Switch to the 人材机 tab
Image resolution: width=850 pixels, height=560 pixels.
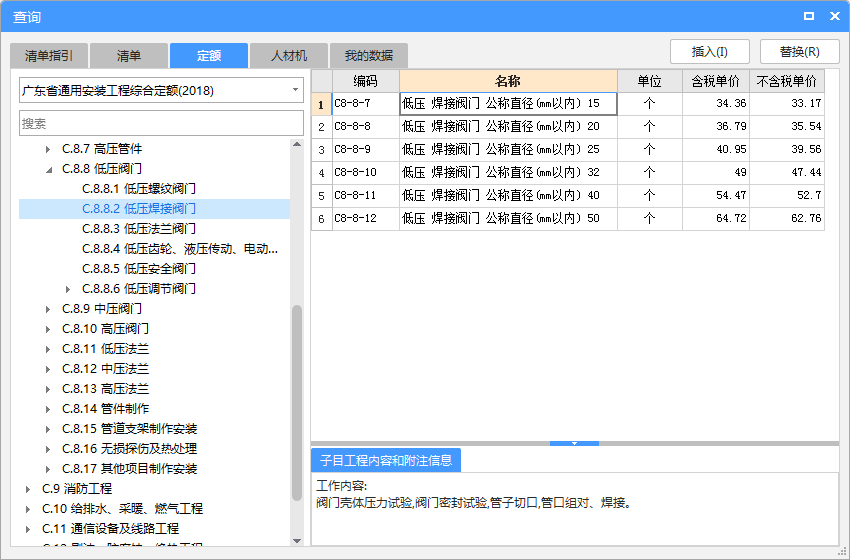pyautogui.click(x=289, y=55)
